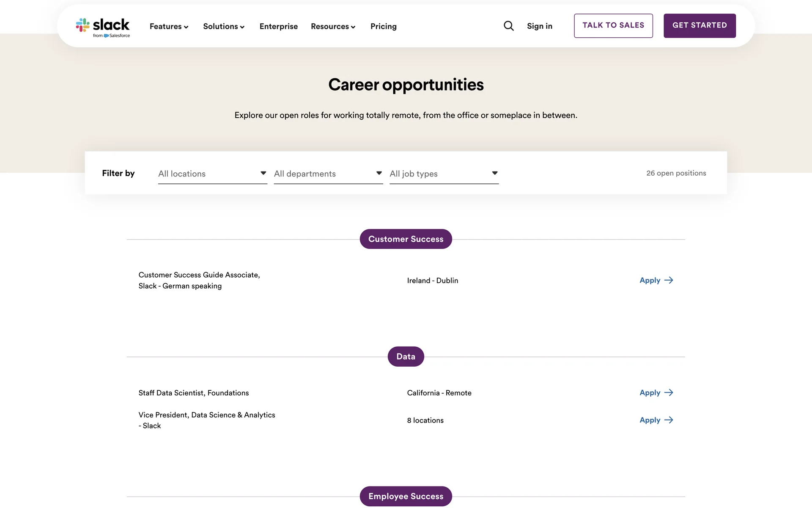812x508 pixels.
Task: Click the arrow icon beside Staff Data Scientist
Action: point(669,393)
